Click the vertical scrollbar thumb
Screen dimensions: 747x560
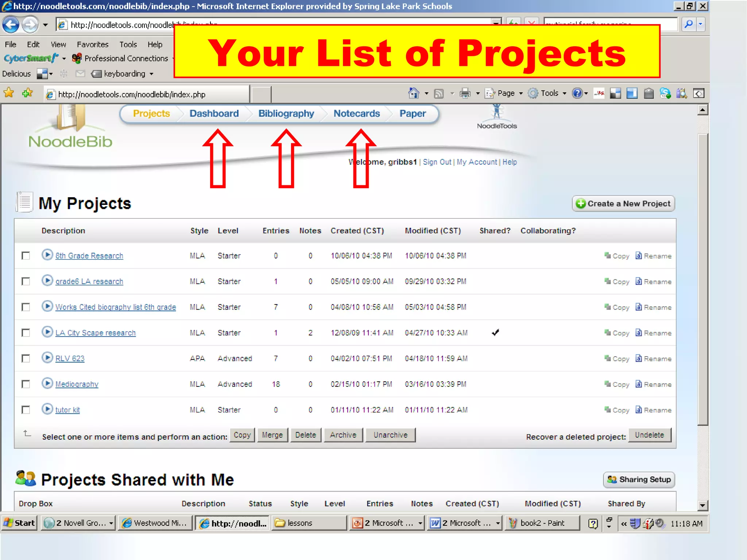click(x=703, y=279)
